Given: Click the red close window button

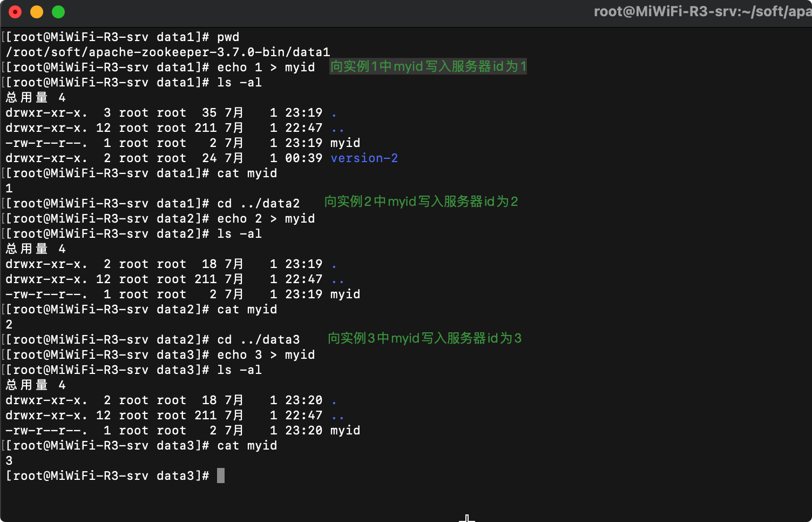Looking at the screenshot, I should pos(15,12).
